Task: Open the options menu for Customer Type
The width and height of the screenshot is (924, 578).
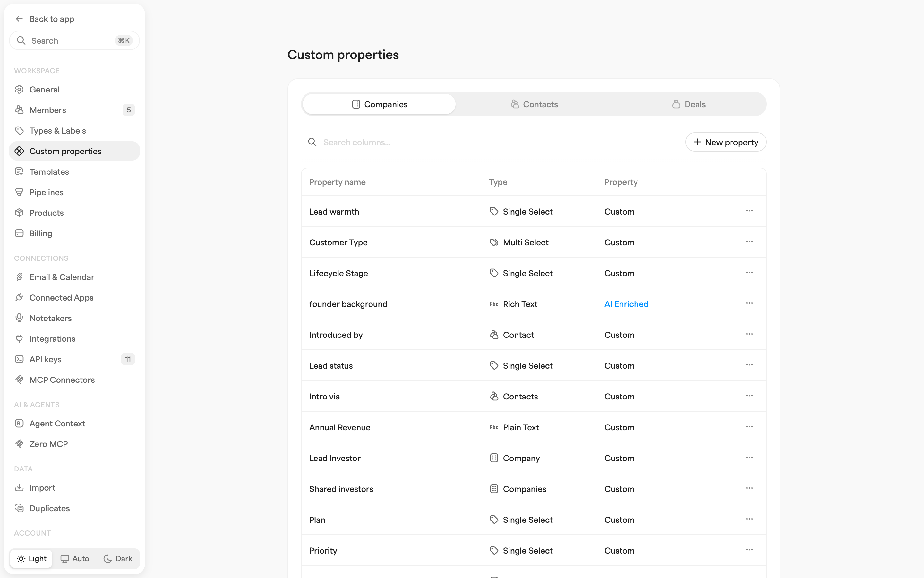Action: (749, 242)
